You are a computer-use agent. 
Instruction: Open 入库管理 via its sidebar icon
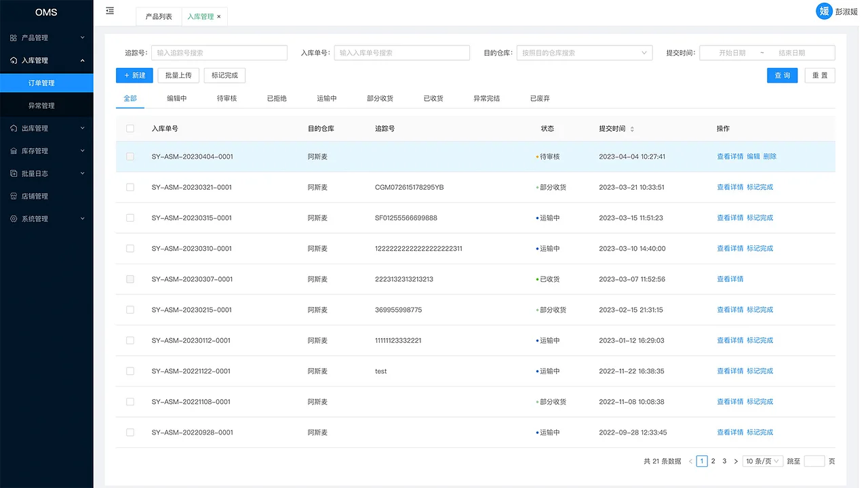(15, 60)
